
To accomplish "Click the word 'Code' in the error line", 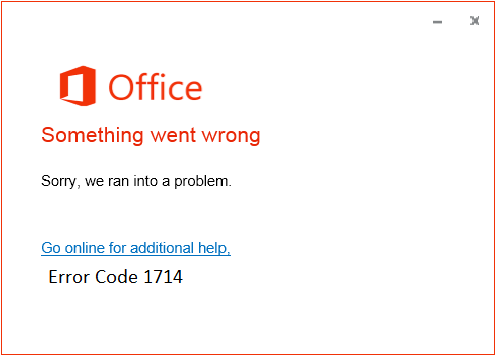I will (116, 277).
